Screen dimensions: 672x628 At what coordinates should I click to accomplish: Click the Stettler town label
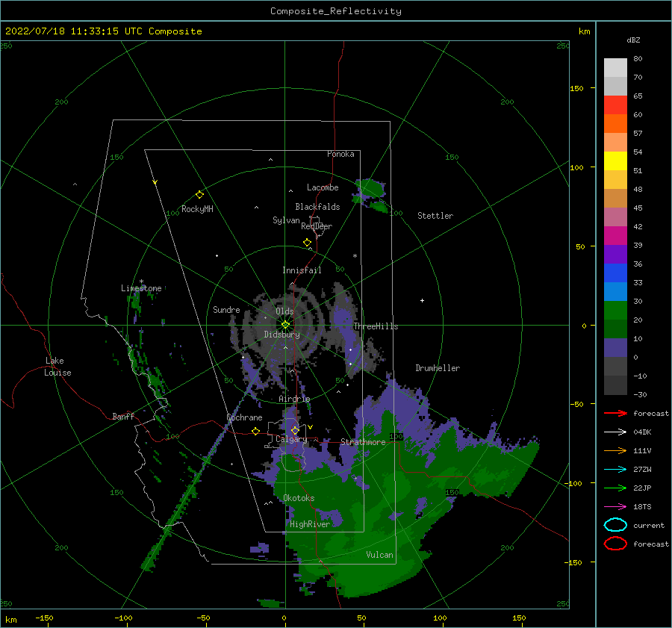[x=435, y=216]
